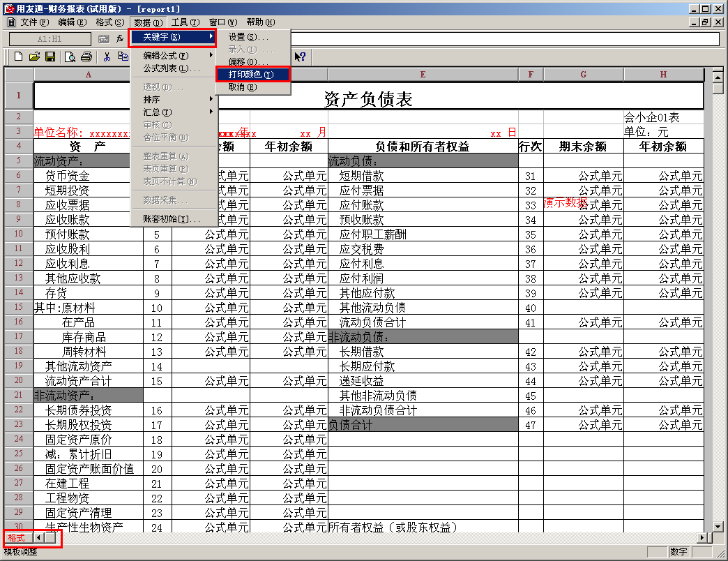The width and height of the screenshot is (728, 561).
Task: Select column header H
Action: pyautogui.click(x=663, y=74)
